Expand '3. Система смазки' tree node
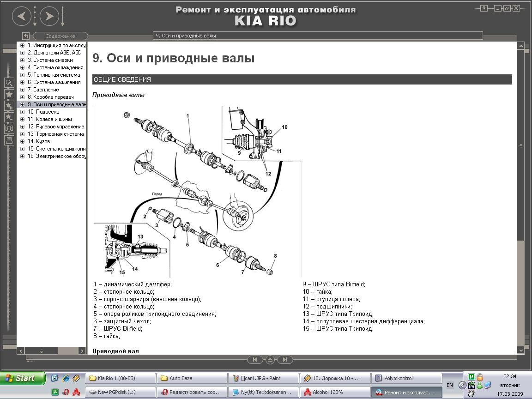Screen dimensions: 532x399 click(22, 60)
